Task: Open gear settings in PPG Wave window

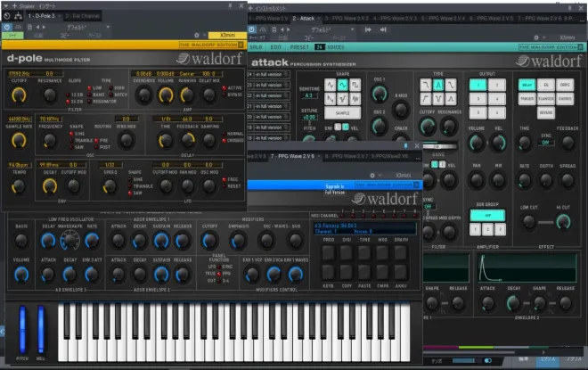Action: [372, 176]
